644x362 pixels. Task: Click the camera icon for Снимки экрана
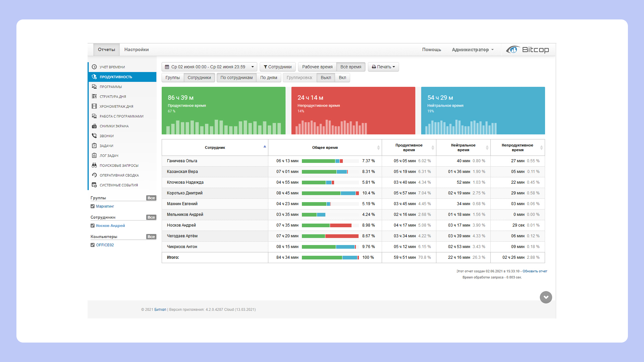pyautogui.click(x=94, y=126)
